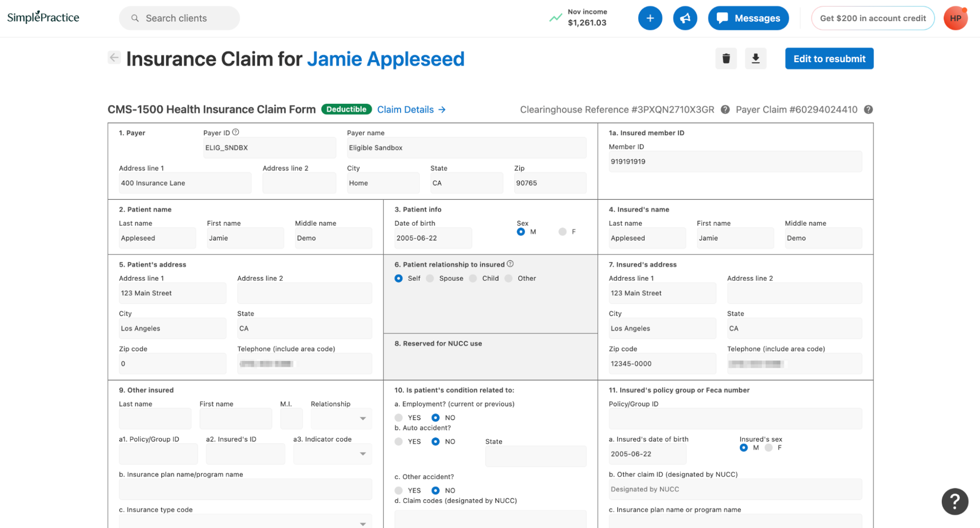Open the megaphone announcements icon

pyautogui.click(x=685, y=18)
